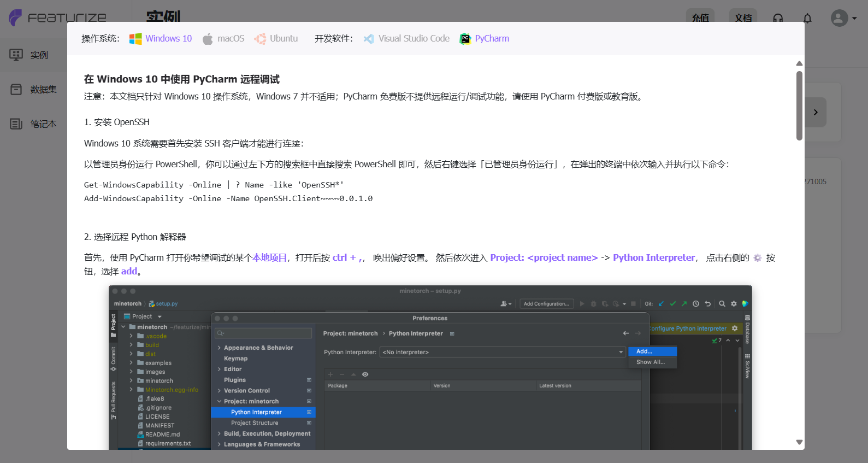Click the PyCharm Preferences screenshot image
Image resolution: width=868 pixels, height=463 pixels.
[x=430, y=367]
